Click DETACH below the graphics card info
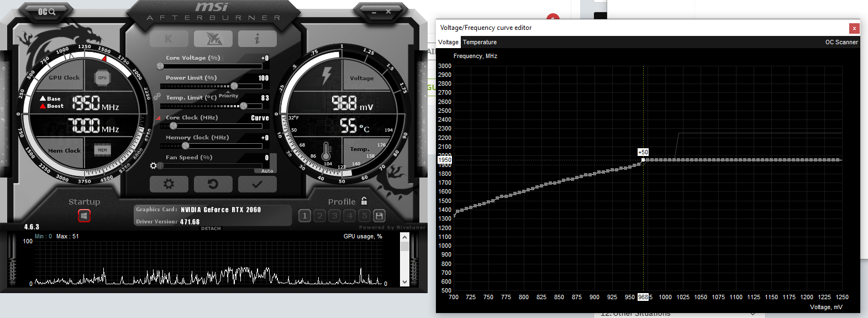This screenshot has height=318, width=868. click(x=211, y=228)
